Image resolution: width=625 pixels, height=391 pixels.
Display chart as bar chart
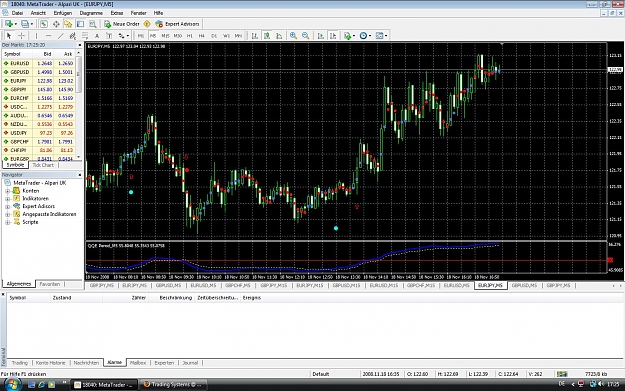(254, 36)
